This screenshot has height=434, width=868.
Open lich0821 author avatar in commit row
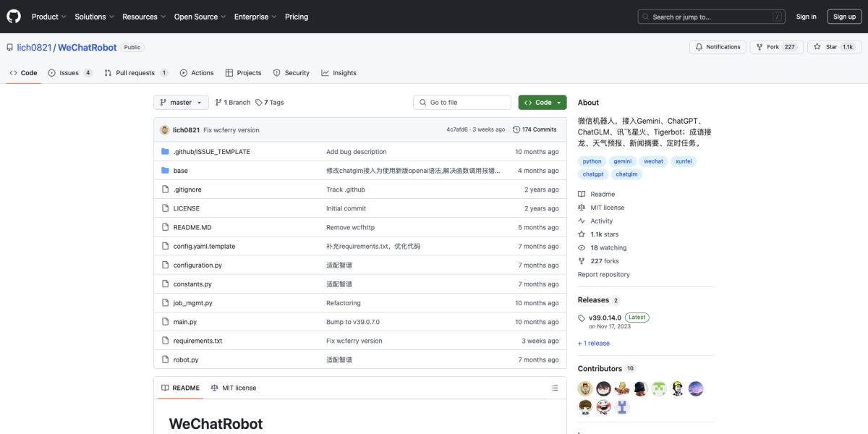click(x=164, y=129)
